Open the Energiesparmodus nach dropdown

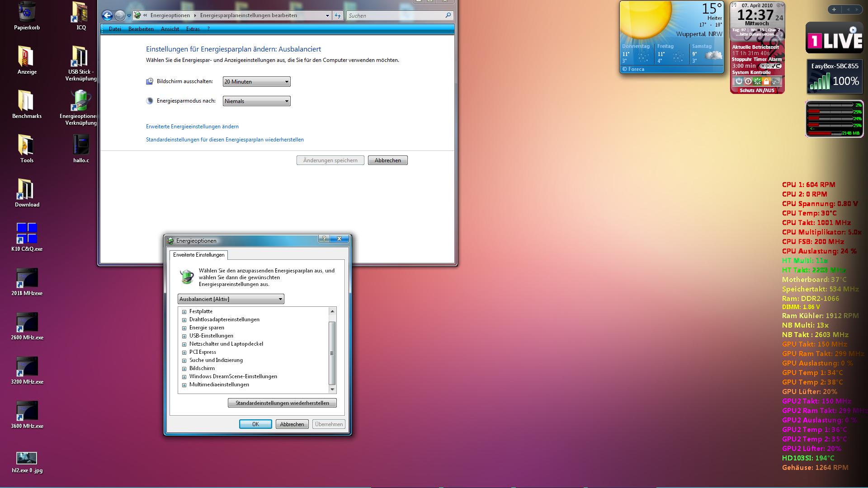[x=256, y=101]
